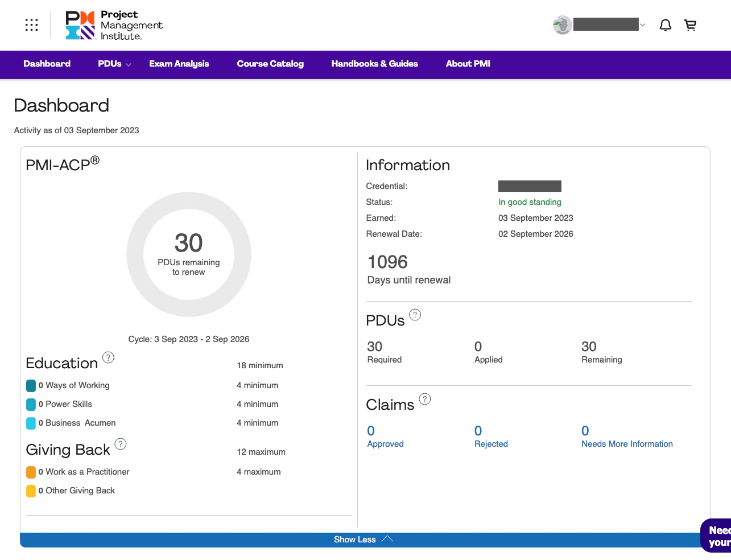Collapse the card with Show Less

tap(364, 540)
